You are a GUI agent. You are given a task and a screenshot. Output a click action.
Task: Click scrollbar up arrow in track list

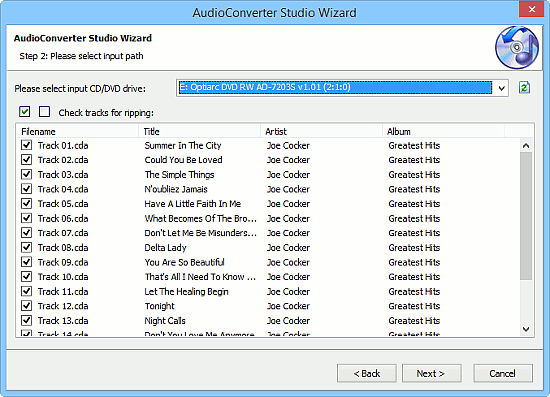(x=526, y=146)
